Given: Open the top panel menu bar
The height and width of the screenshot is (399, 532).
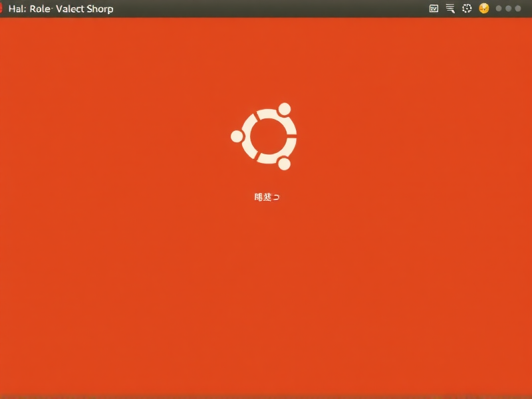Looking at the screenshot, I should pos(266,9).
